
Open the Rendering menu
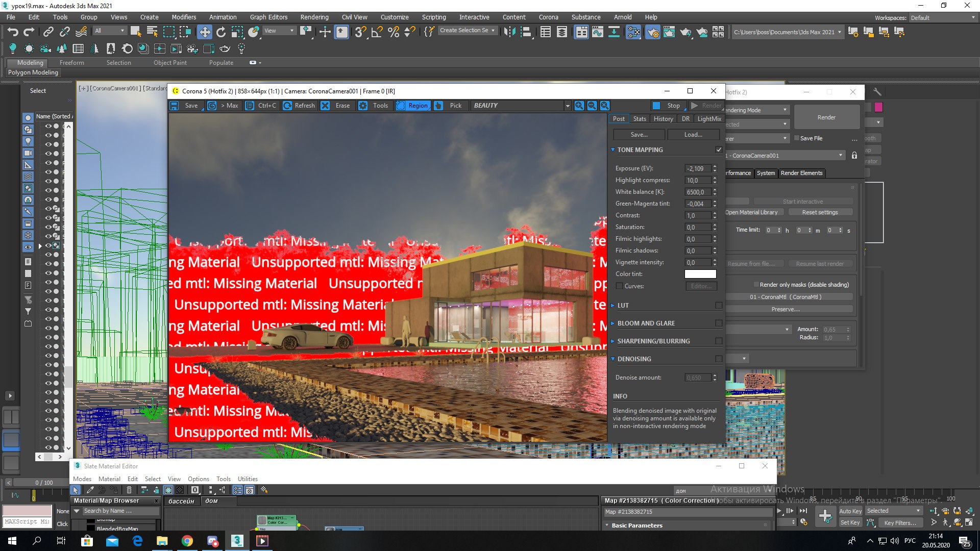(x=314, y=17)
